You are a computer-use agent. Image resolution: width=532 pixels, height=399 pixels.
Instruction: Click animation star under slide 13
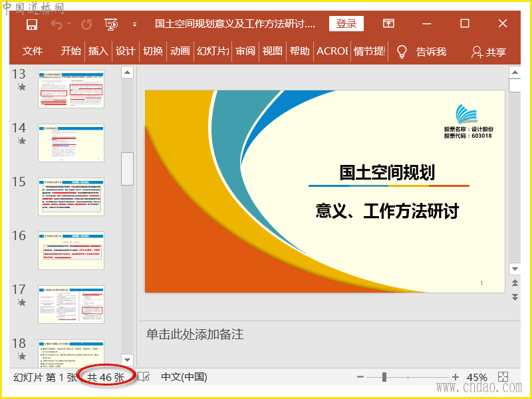pos(22,87)
